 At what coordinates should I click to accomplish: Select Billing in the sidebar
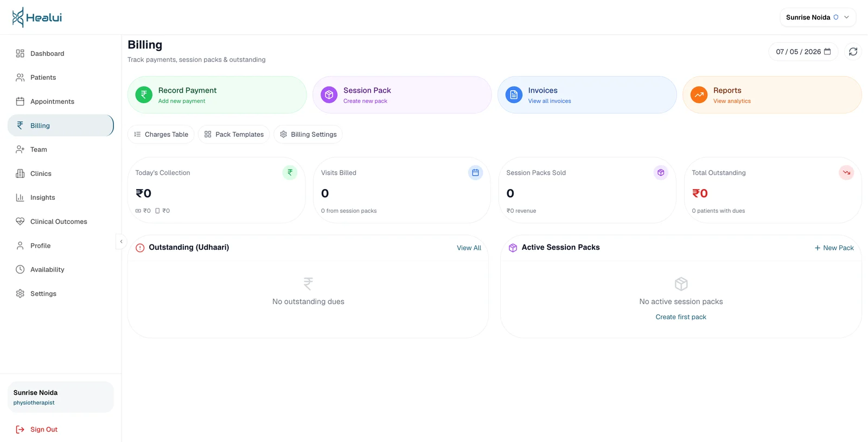point(61,125)
